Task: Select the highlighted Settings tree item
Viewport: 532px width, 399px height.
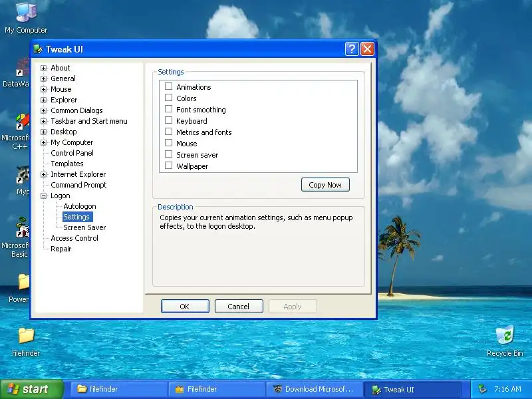Action: (77, 217)
